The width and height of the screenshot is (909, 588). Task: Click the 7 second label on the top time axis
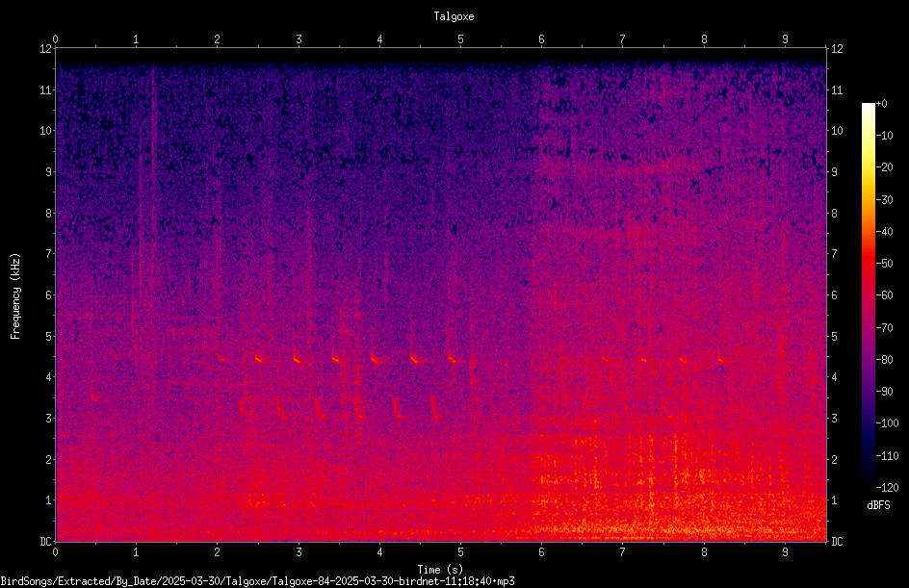coord(623,39)
